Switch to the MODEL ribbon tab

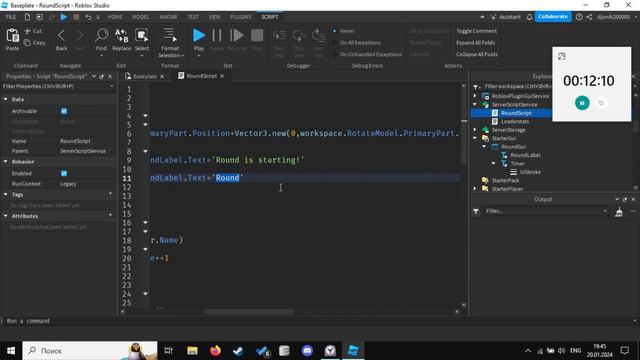point(140,17)
